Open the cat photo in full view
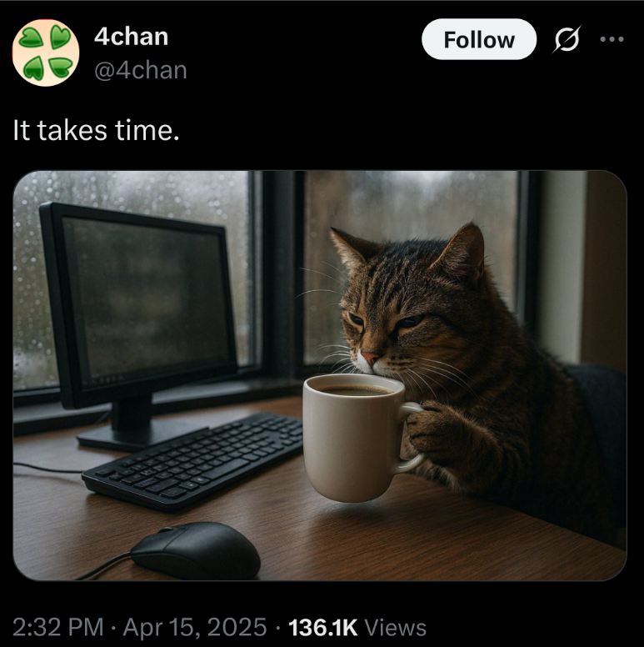 [x=320, y=375]
